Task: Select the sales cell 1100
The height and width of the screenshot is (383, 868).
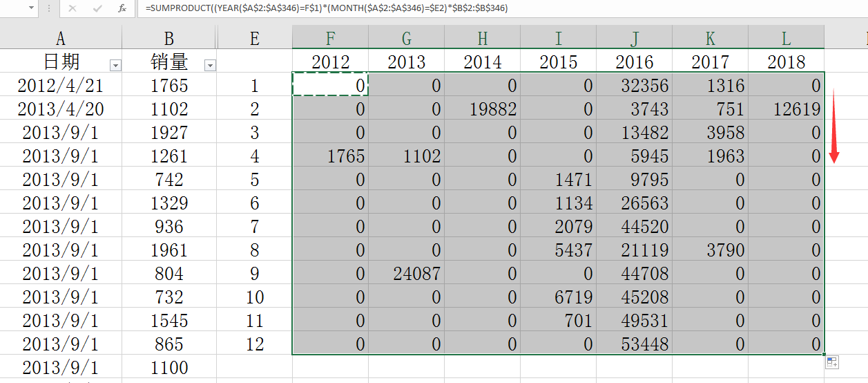Action: coord(169,367)
